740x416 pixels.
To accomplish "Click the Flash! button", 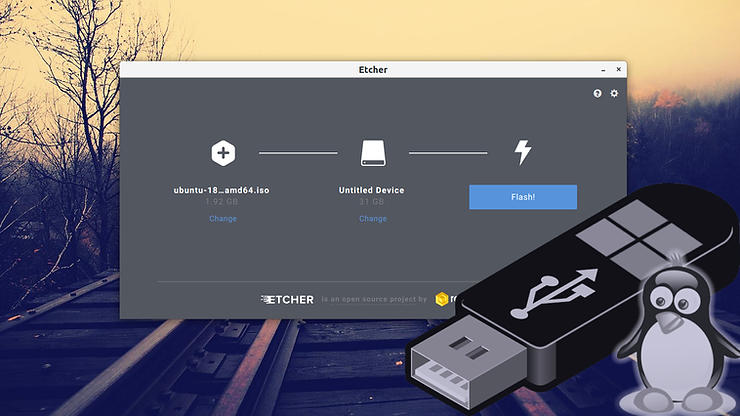I will click(x=523, y=197).
